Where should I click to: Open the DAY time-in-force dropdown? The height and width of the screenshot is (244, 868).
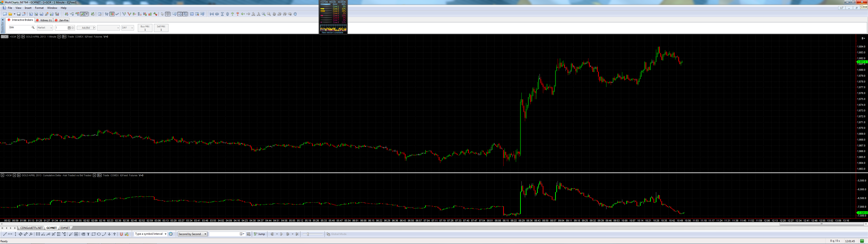[x=128, y=28]
